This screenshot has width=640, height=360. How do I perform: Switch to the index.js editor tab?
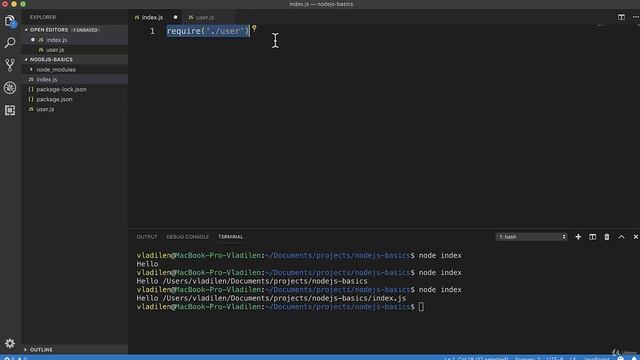152,18
